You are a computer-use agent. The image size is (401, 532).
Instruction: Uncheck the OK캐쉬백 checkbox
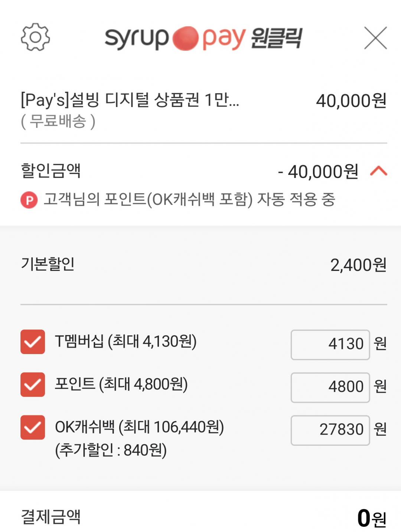coord(33,427)
